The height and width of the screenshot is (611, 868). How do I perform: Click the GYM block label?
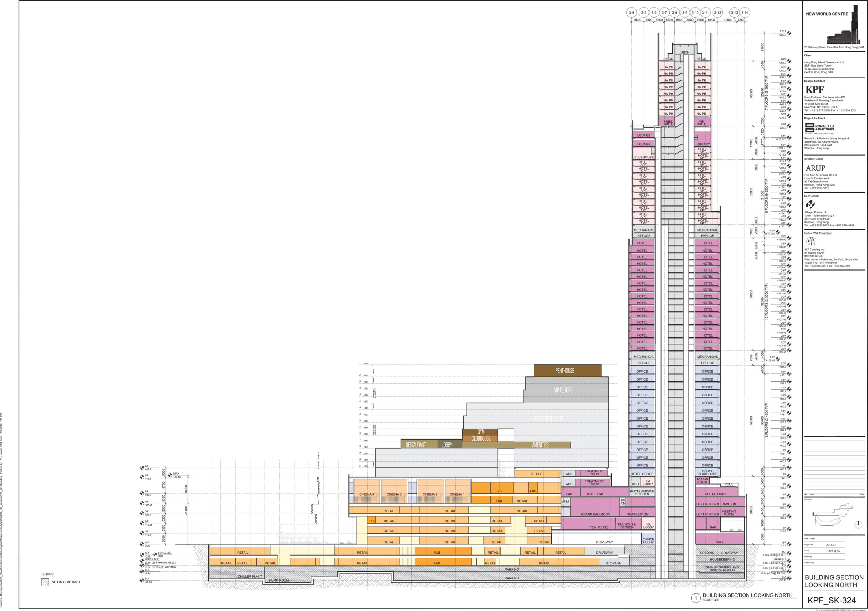481,432
